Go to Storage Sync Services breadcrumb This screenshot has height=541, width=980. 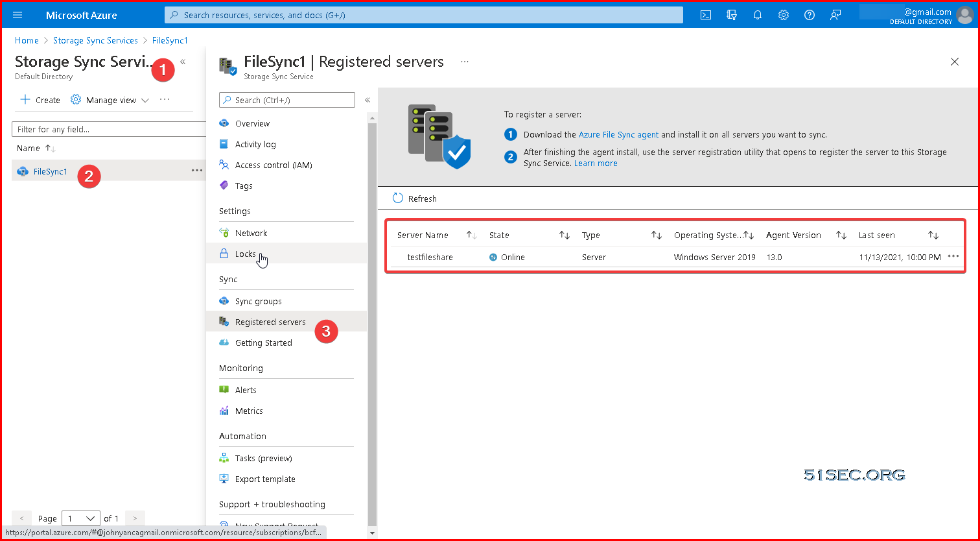click(x=95, y=40)
